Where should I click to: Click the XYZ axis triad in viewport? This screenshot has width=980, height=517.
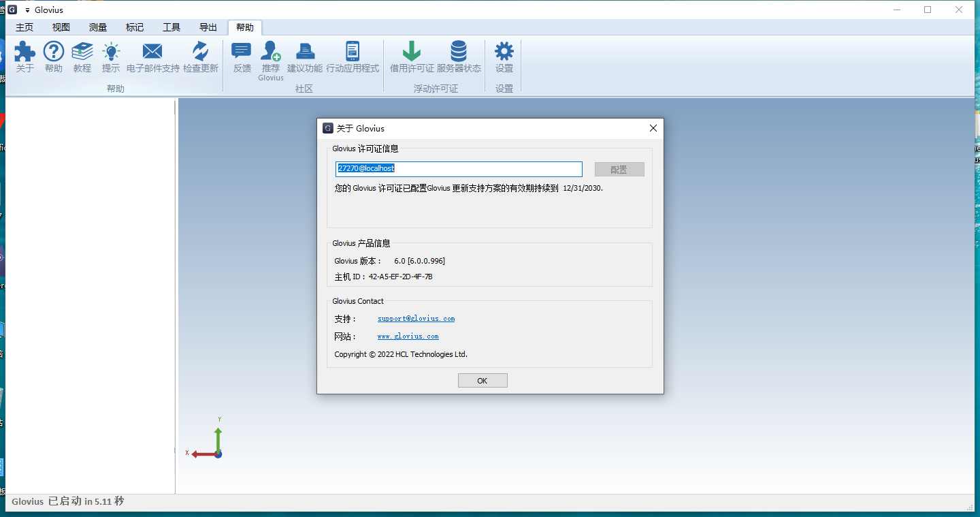pos(206,439)
